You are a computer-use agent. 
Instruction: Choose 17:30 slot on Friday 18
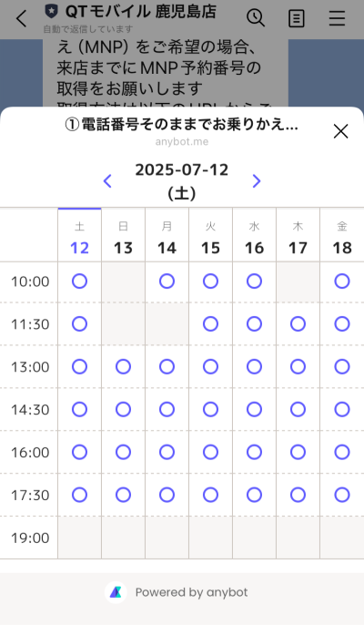[342, 495]
